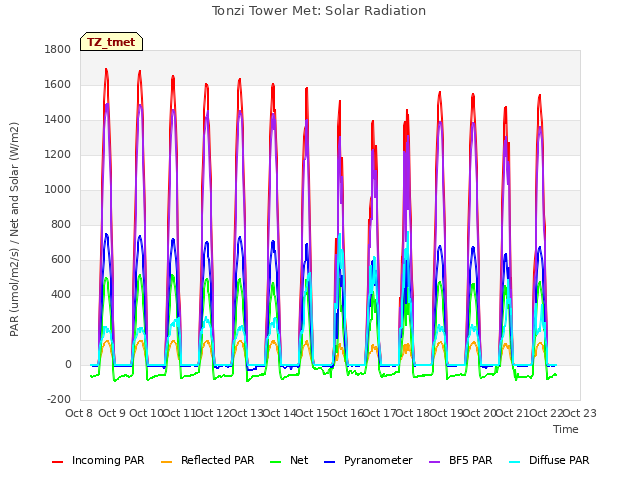Screen dimensions: 640x480
Task: Click the Oct 9 x-axis tick label
Action: (112, 413)
